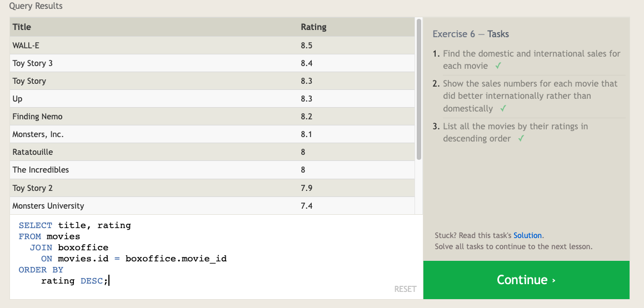
Task: Open the task's Solution link
Action: [x=527, y=235]
